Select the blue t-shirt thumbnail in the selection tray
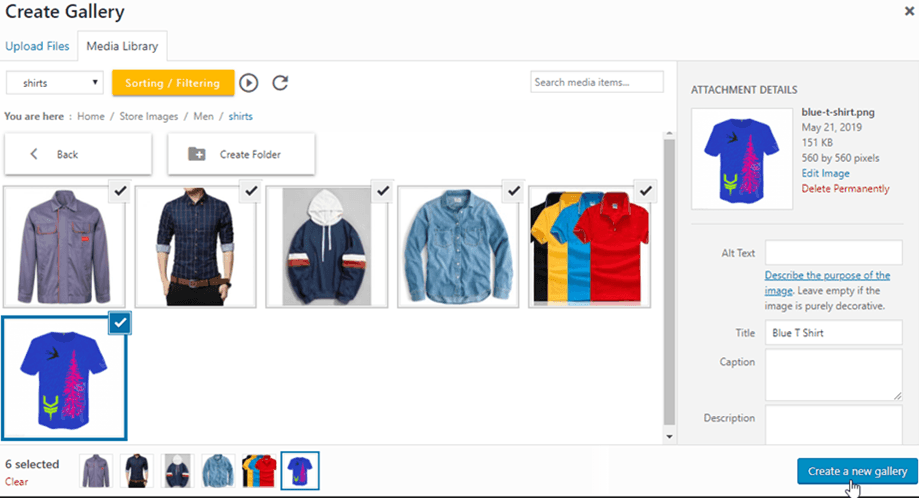The image size is (919, 498). pyautogui.click(x=300, y=470)
